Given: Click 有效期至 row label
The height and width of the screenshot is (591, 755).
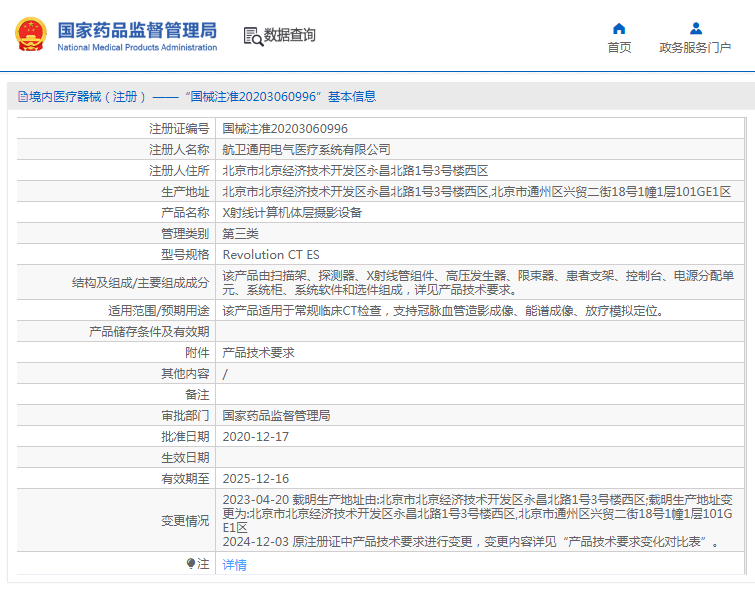Looking at the screenshot, I should (185, 479).
